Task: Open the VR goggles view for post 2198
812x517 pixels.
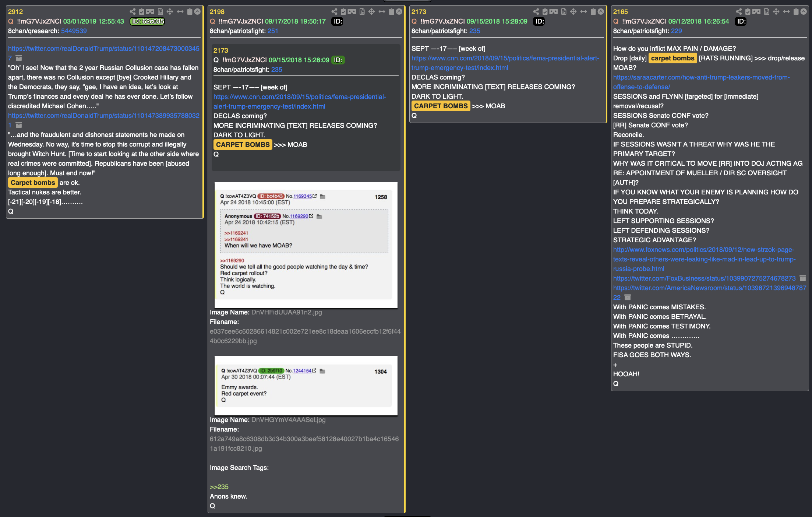Action: pos(352,12)
